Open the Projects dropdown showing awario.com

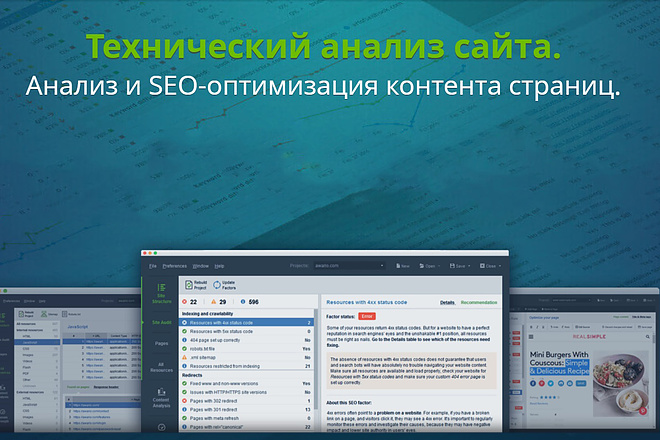(349, 266)
